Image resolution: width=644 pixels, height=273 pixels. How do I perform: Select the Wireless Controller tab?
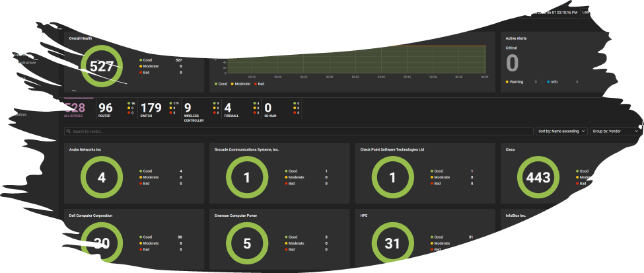coord(201,111)
